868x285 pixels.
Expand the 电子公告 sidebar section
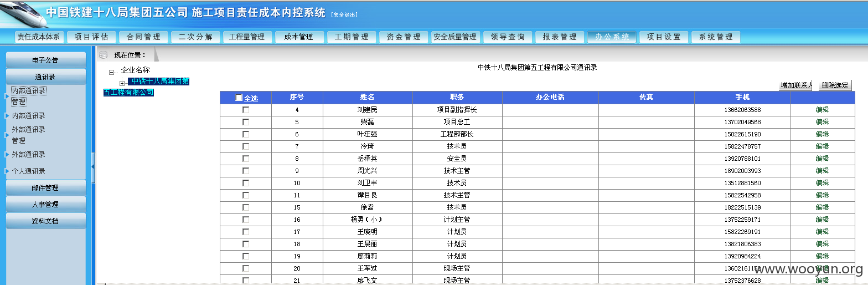46,60
